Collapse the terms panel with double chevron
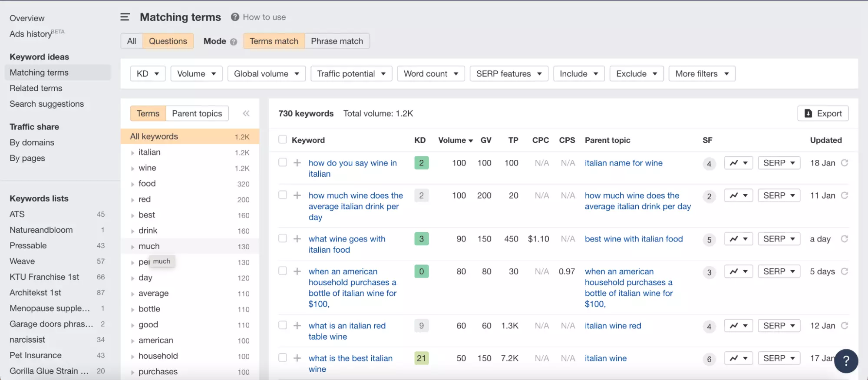This screenshot has height=380, width=868. (246, 113)
